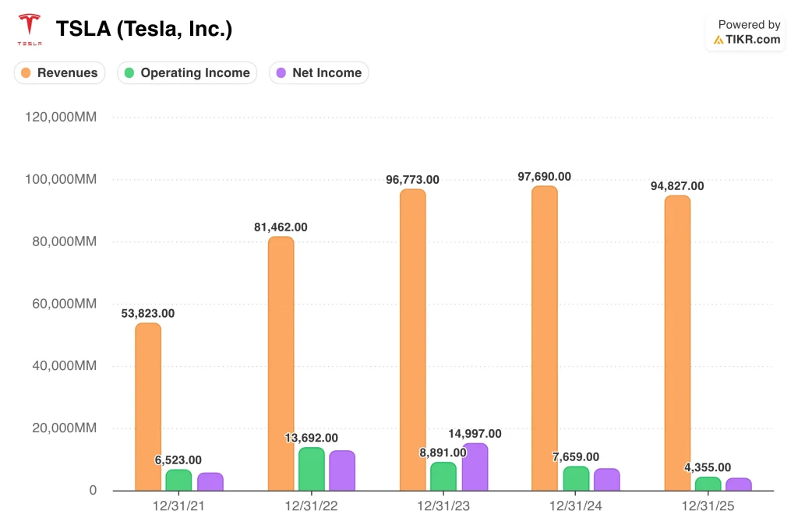
Task: Click the Tesla logo icon
Action: 30,30
